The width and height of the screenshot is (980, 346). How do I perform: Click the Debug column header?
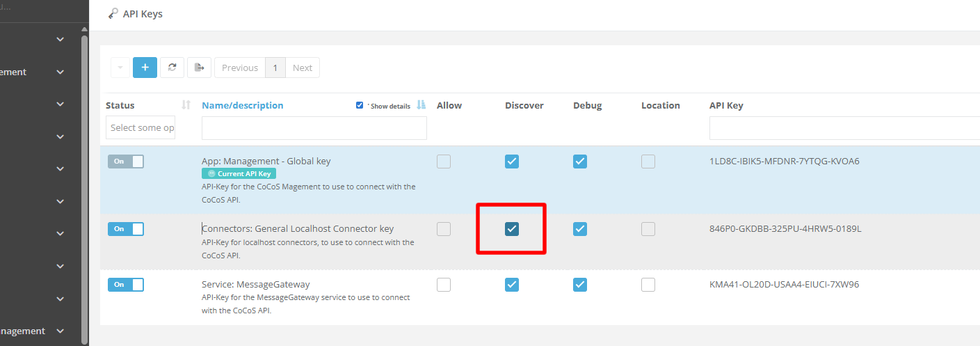coord(588,105)
